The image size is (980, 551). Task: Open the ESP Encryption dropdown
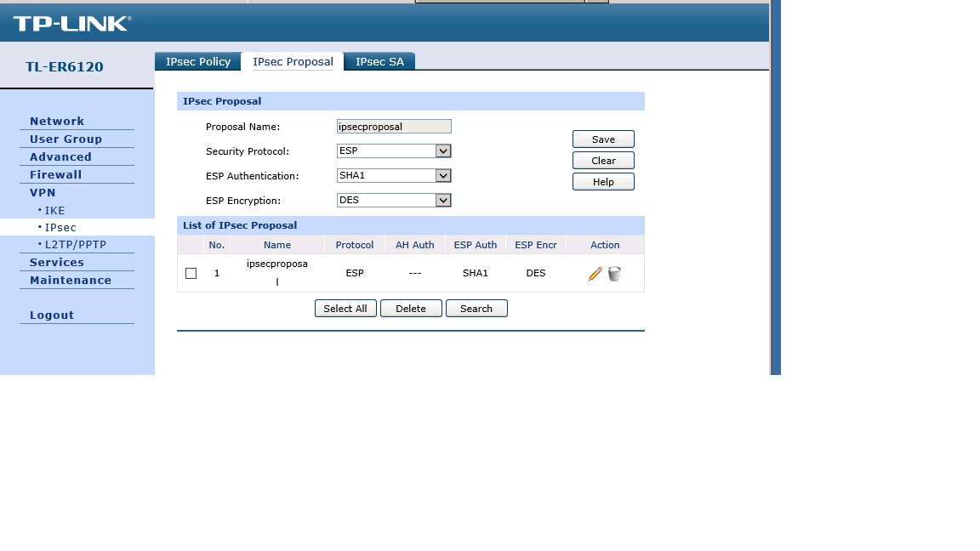click(442, 201)
